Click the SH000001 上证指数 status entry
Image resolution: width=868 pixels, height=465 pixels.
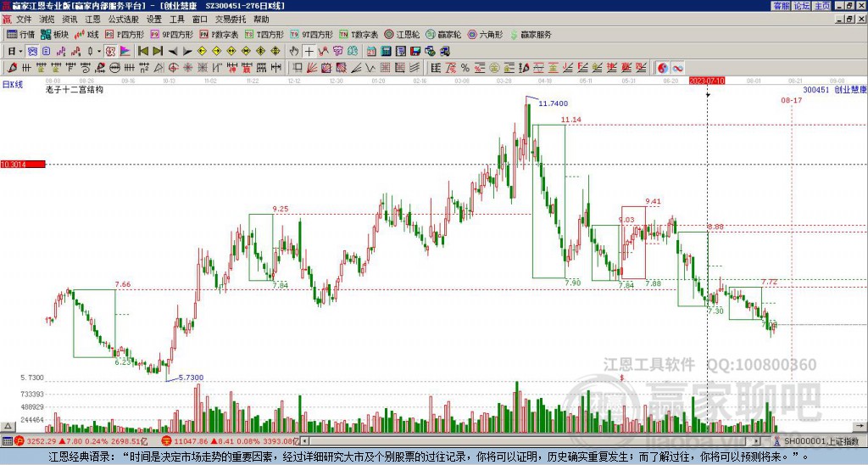[x=816, y=441]
